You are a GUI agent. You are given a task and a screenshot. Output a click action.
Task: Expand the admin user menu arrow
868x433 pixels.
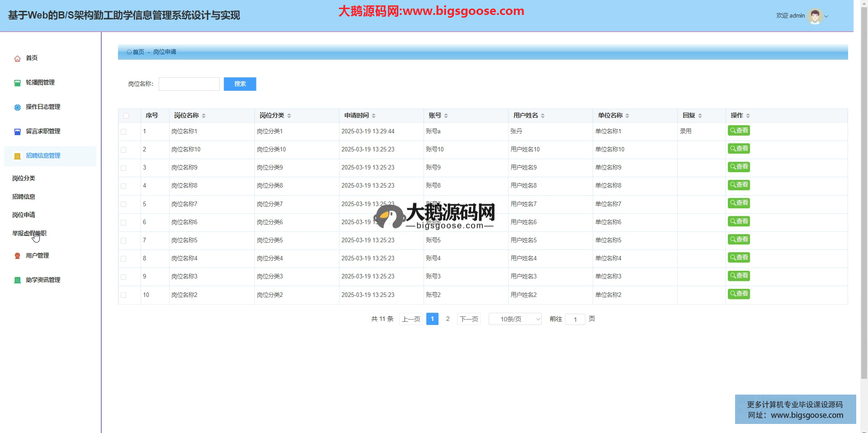click(826, 16)
